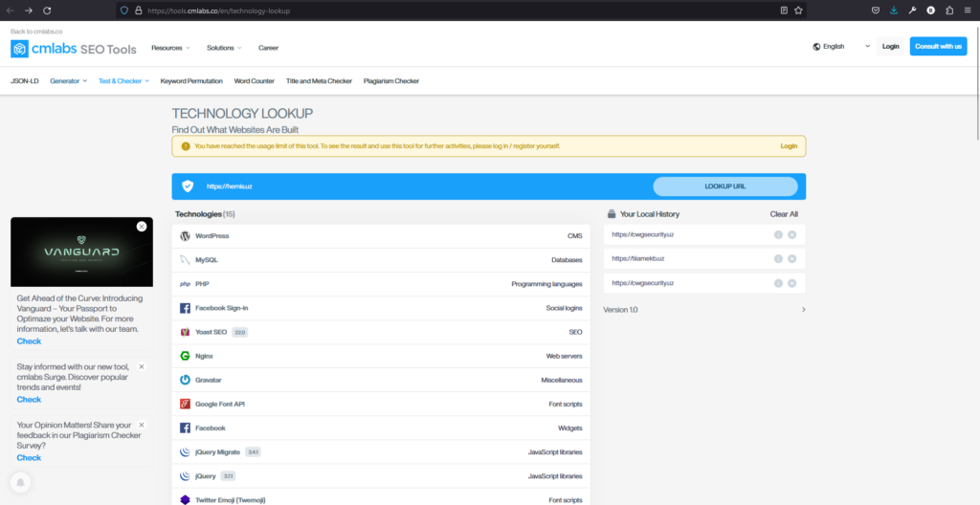This screenshot has width=980, height=505.
Task: Open the Word Counter tool tab
Action: pos(254,81)
